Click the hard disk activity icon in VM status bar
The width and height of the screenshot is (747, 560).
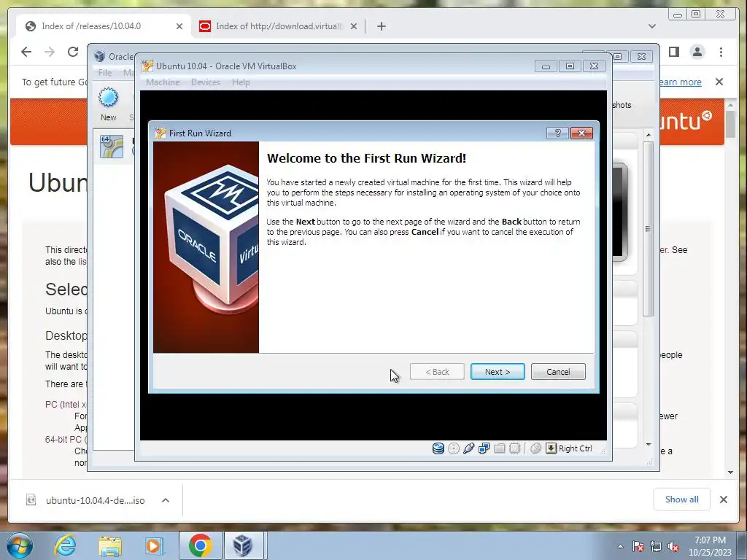438,448
